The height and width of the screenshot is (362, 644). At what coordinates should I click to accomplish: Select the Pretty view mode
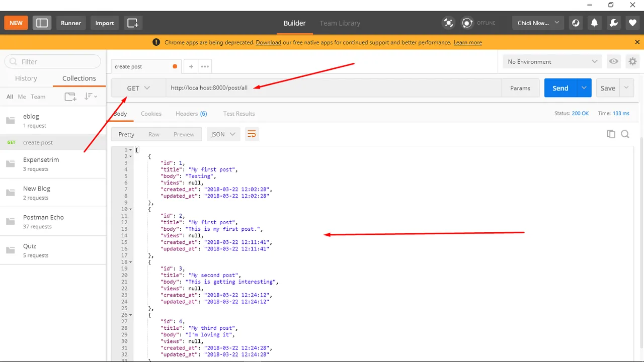pos(126,134)
